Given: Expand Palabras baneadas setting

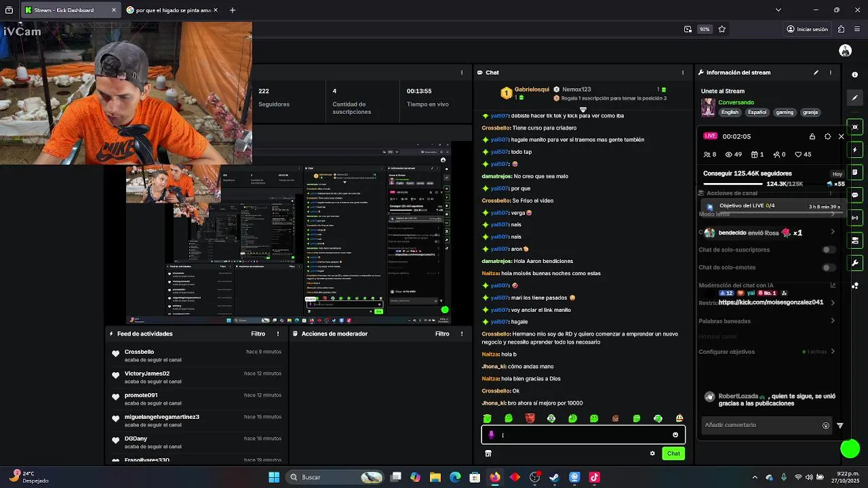Looking at the screenshot, I should 833,321.
